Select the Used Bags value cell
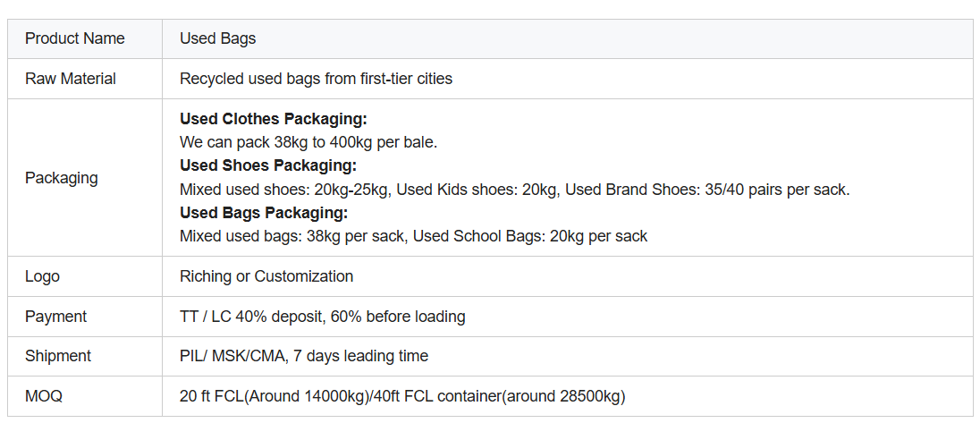 [x=568, y=38]
